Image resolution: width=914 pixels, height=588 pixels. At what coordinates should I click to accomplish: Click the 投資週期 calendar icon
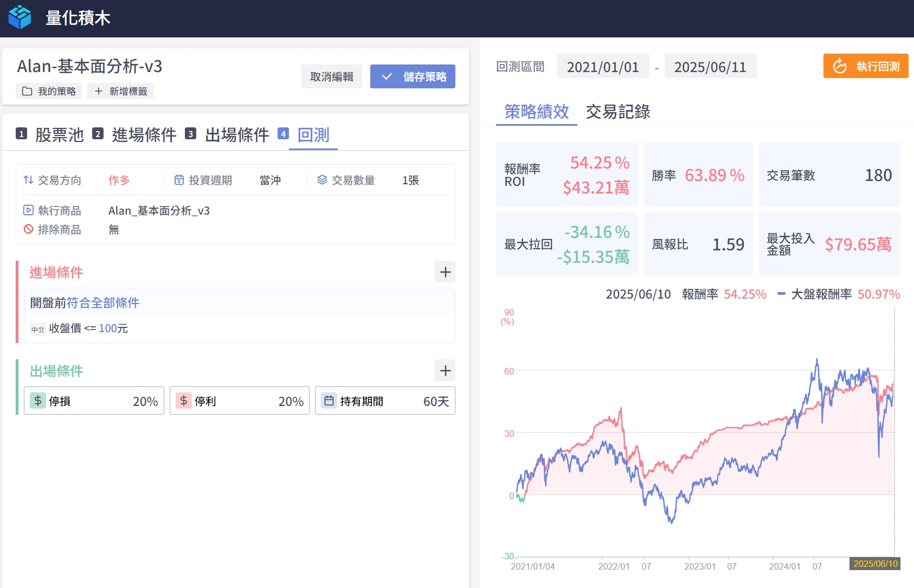click(x=179, y=180)
